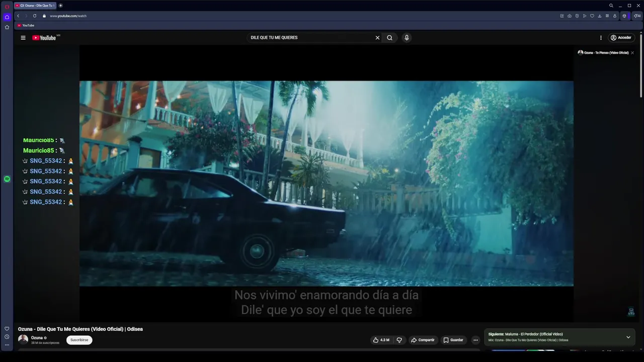Click the video player frame
644x362 pixels.
(x=327, y=184)
